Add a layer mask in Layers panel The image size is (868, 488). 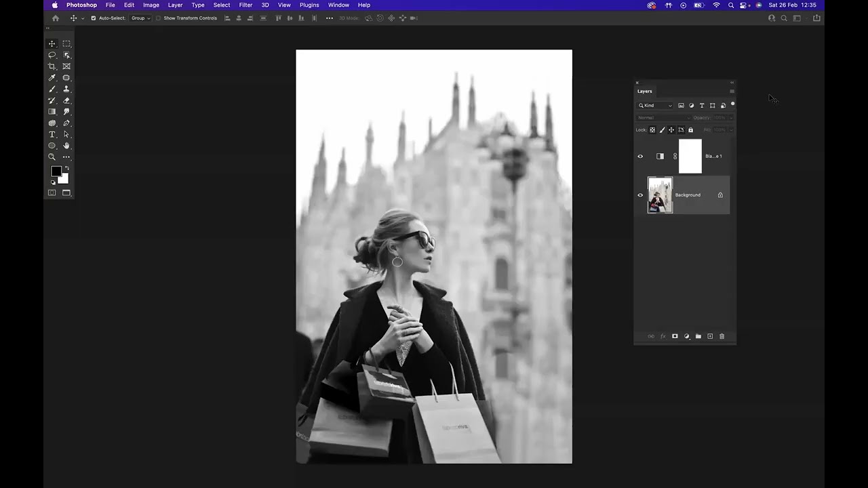[675, 336]
